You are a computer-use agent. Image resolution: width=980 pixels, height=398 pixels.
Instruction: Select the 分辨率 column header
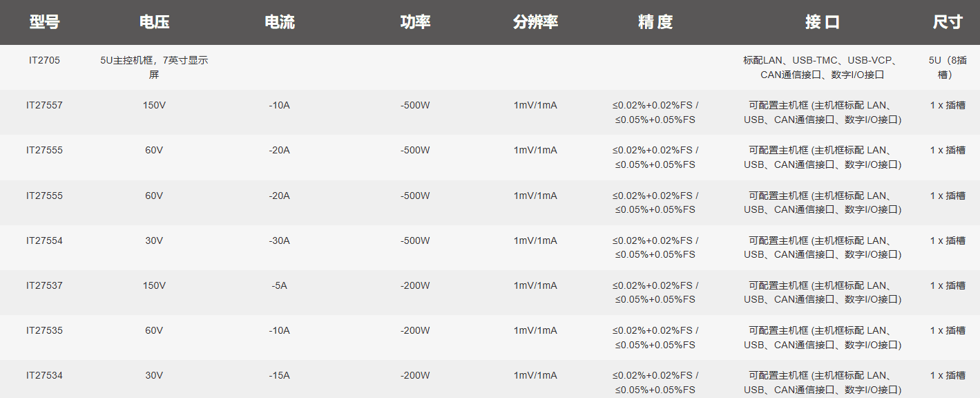pyautogui.click(x=535, y=22)
